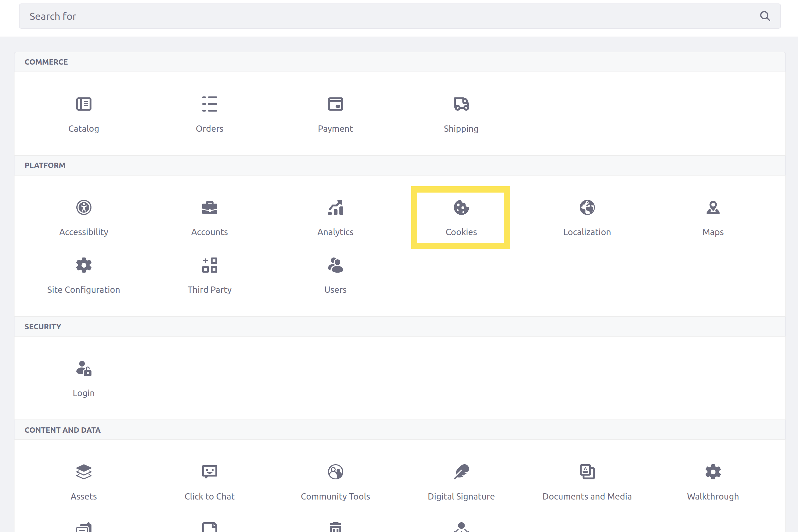This screenshot has width=798, height=532.
Task: Open the Shipping settings panel
Action: click(x=461, y=113)
